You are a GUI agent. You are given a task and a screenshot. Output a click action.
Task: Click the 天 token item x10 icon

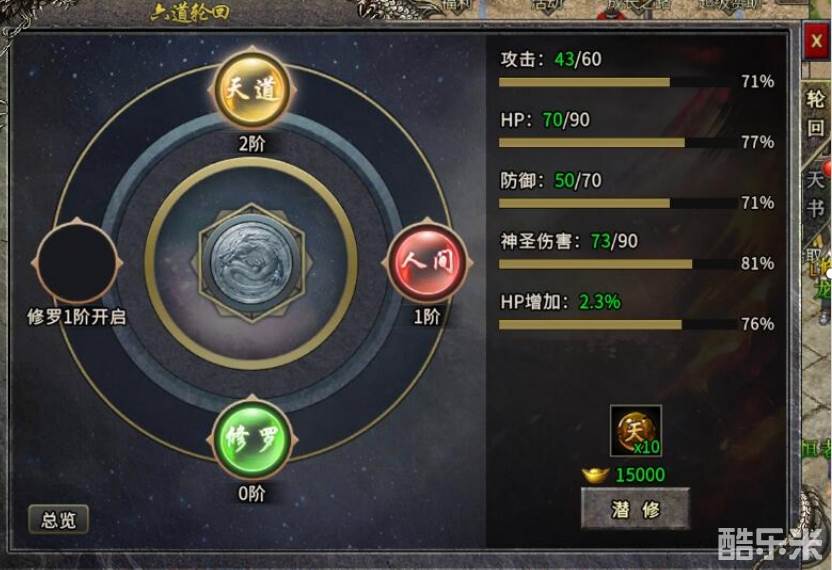point(636,430)
